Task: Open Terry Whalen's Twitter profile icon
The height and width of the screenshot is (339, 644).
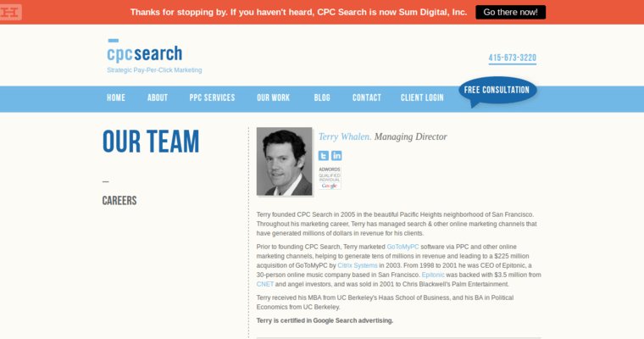Action: (323, 156)
